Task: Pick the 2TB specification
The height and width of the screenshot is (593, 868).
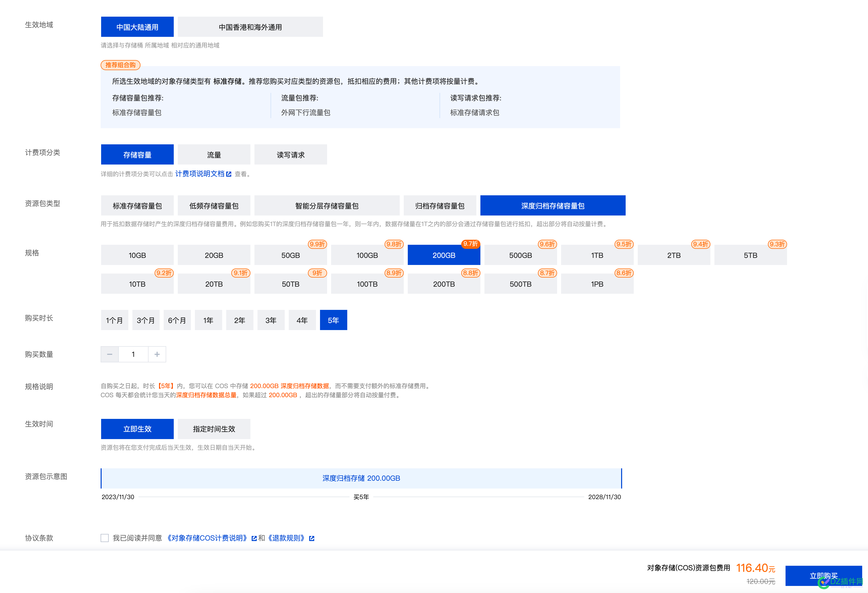Action: coord(674,255)
